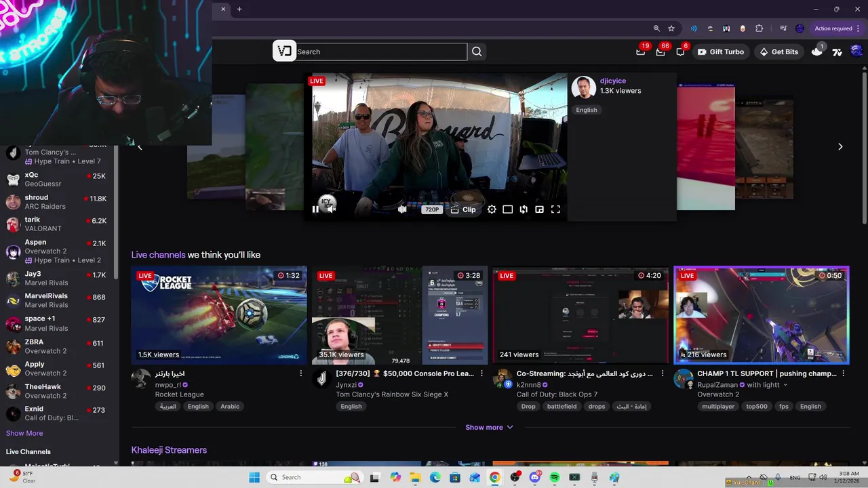Advance carousel with the next arrow
The width and height of the screenshot is (868, 488).
pyautogui.click(x=840, y=146)
